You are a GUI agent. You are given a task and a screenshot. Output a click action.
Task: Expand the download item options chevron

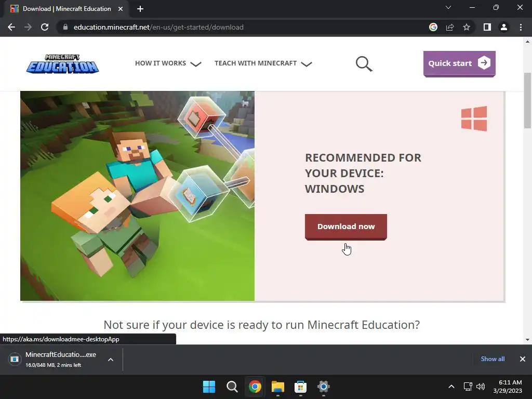click(x=111, y=360)
